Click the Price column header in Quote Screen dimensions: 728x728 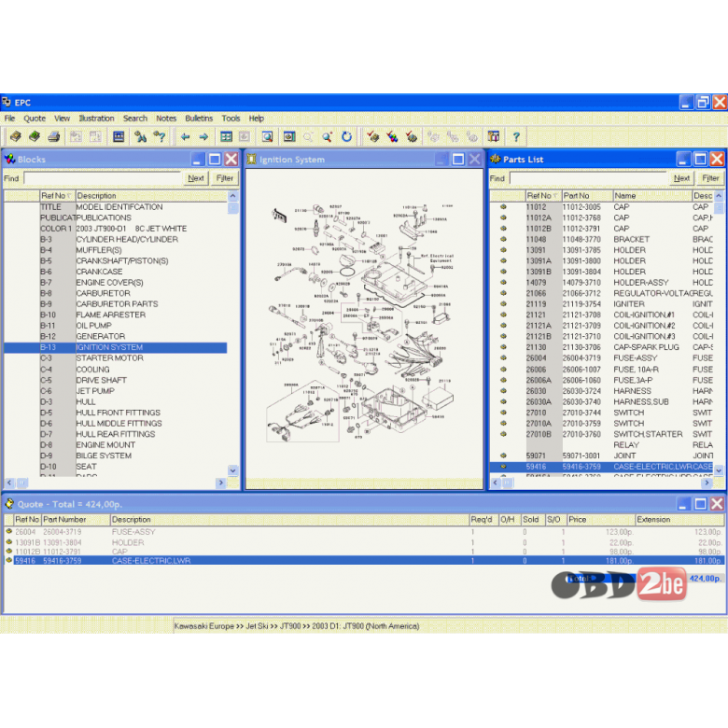pos(601,519)
